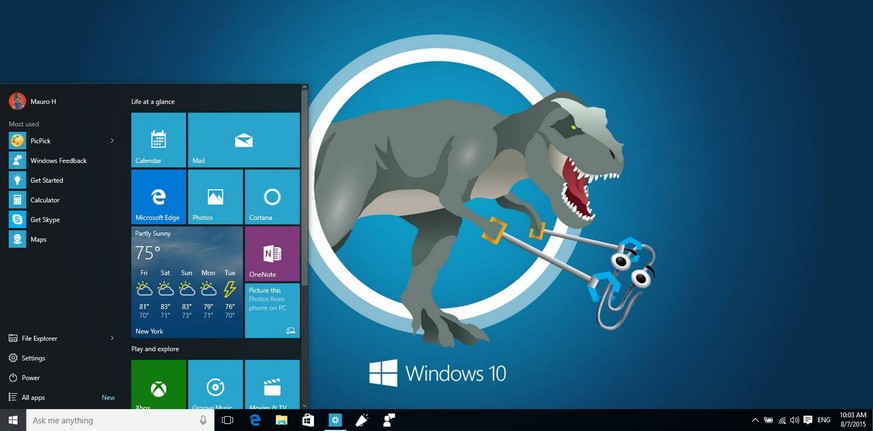Open the Groove Music tile
Screen dimensions: 873x431
[215, 385]
